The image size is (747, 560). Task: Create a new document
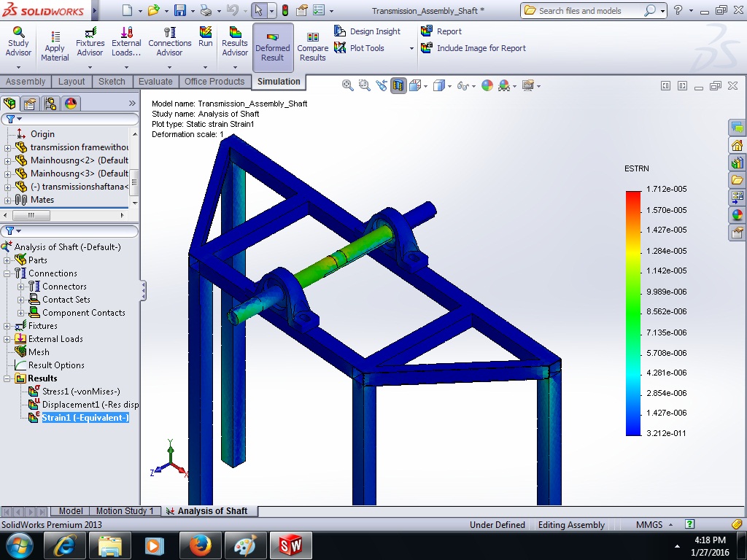(x=127, y=10)
